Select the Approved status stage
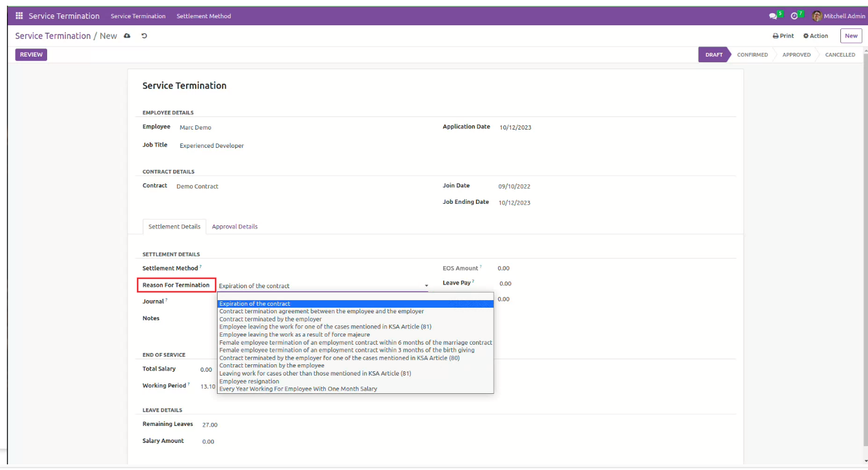The width and height of the screenshot is (868, 470). click(796, 55)
